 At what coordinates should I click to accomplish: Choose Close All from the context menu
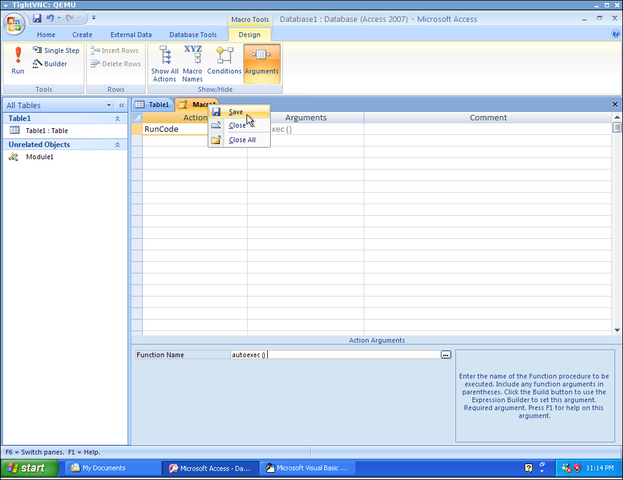[x=239, y=140]
